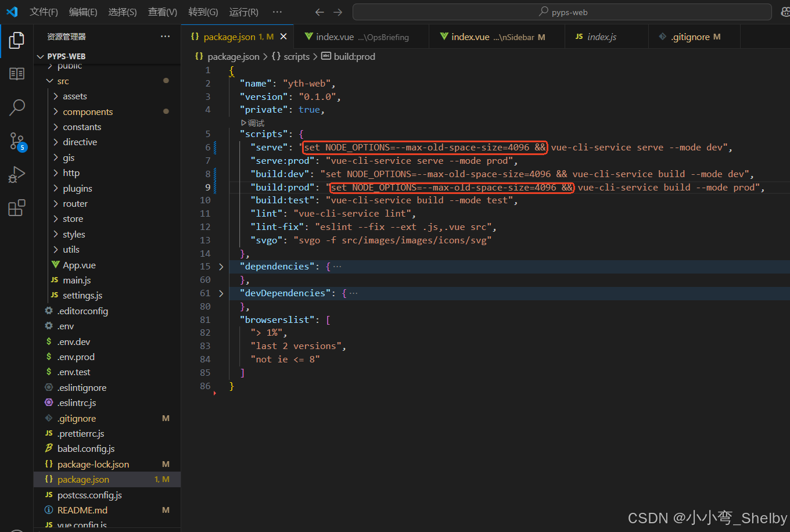Open the 运行(R) menu

pyautogui.click(x=243, y=12)
